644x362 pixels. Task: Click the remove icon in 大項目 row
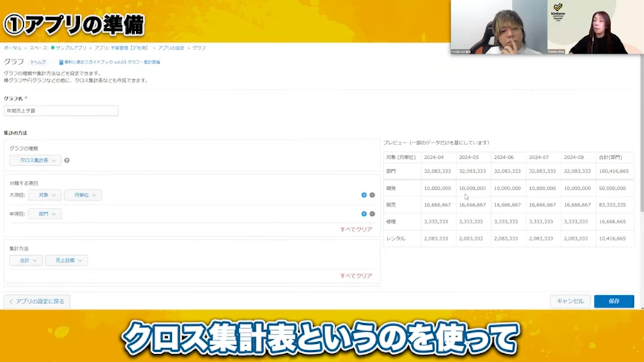372,195
